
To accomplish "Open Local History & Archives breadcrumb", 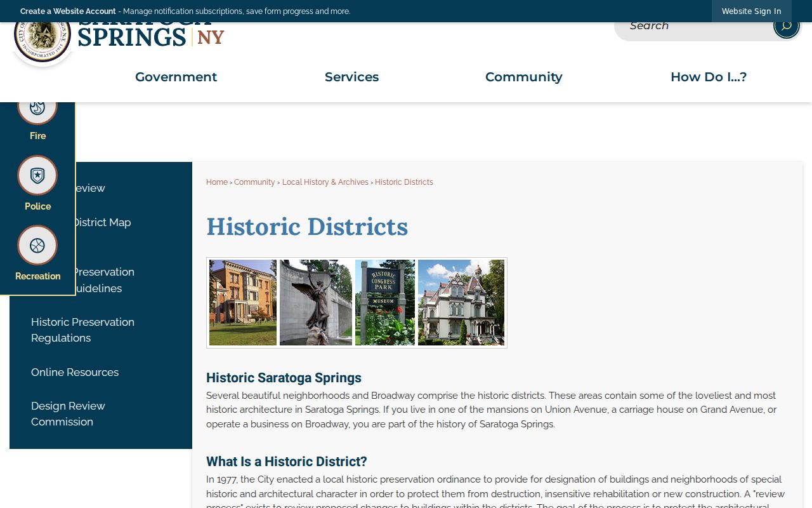I will pyautogui.click(x=325, y=182).
